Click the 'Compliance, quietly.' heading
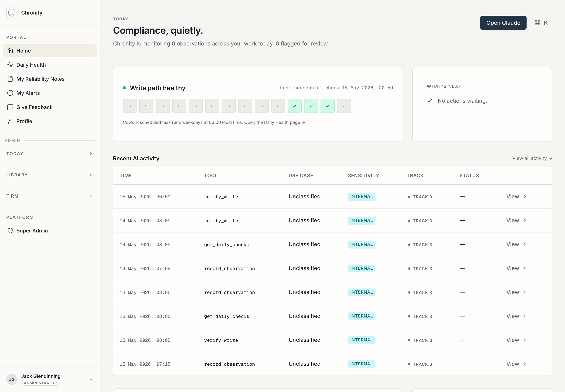The image size is (565, 392). tap(158, 30)
